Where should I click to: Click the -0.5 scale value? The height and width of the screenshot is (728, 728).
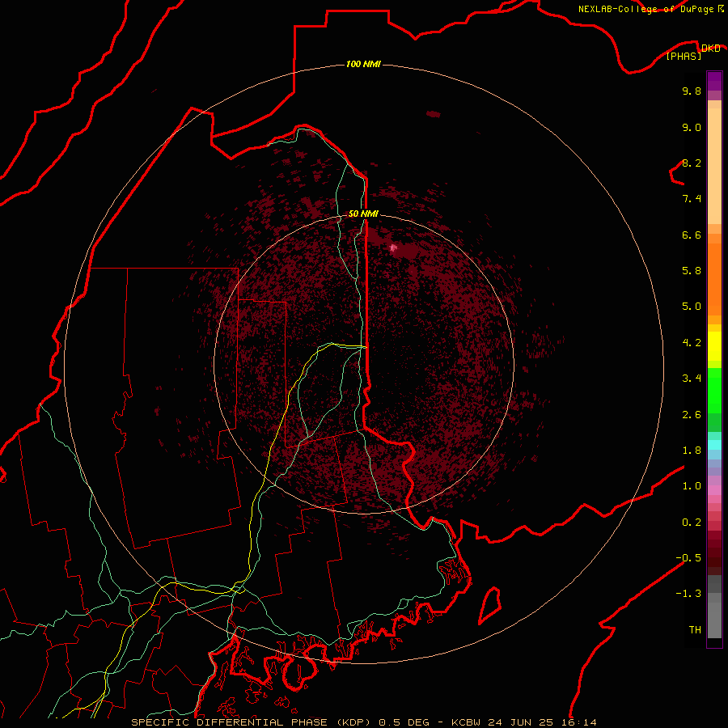tap(688, 558)
